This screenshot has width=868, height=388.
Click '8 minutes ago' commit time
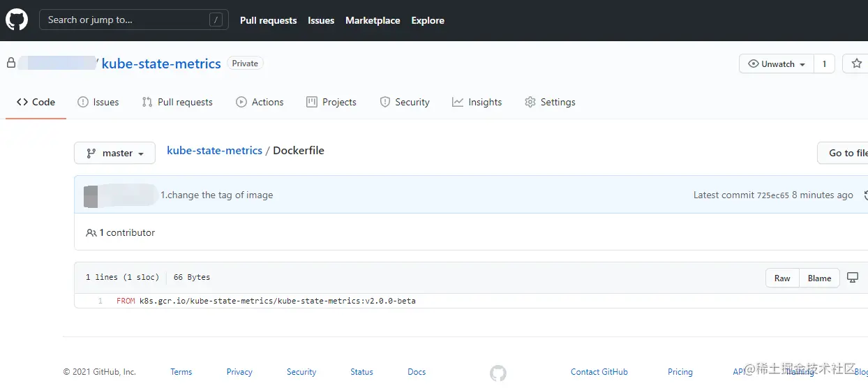[823, 195]
